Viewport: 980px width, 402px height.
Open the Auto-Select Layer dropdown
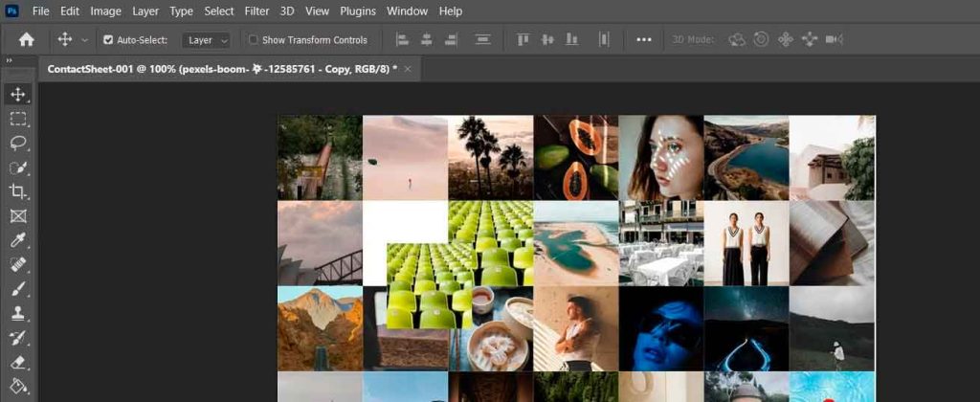tap(207, 40)
